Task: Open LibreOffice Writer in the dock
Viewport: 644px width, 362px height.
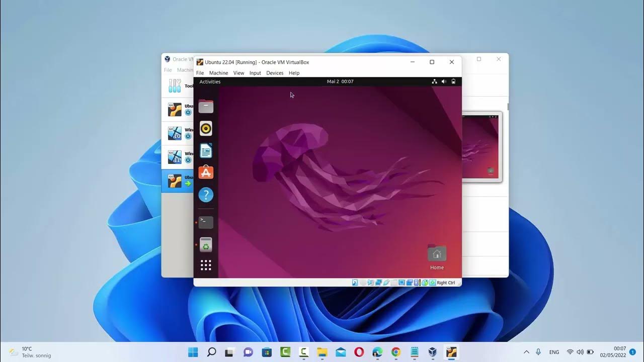Action: pos(206,151)
